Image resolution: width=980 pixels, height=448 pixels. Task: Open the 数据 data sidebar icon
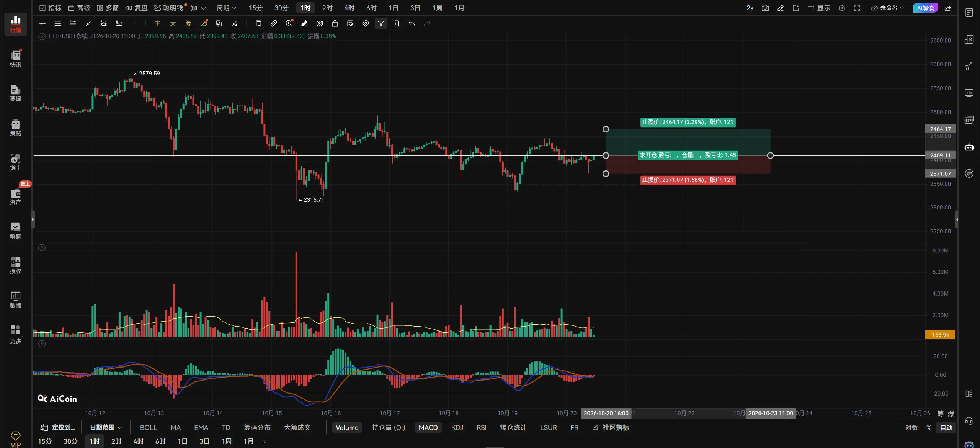coord(16,300)
